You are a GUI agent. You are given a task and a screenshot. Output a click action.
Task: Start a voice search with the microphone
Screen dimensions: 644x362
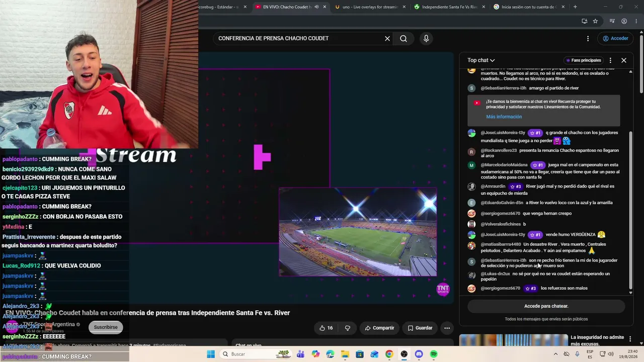coord(426,38)
